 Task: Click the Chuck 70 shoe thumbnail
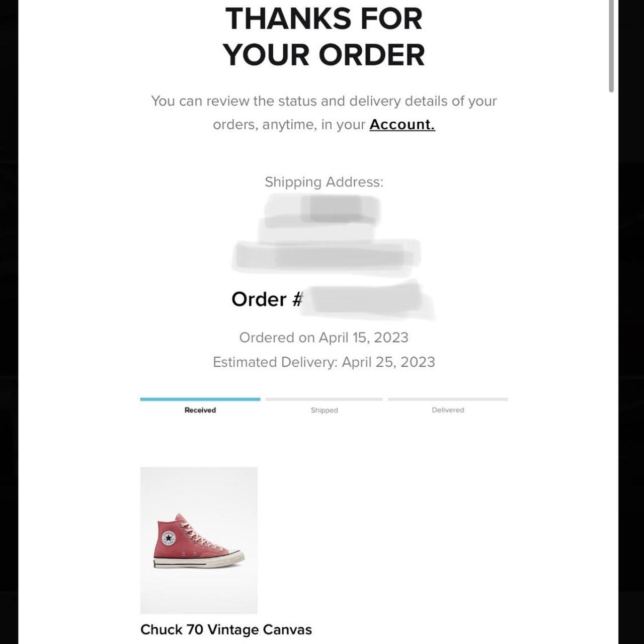(199, 540)
